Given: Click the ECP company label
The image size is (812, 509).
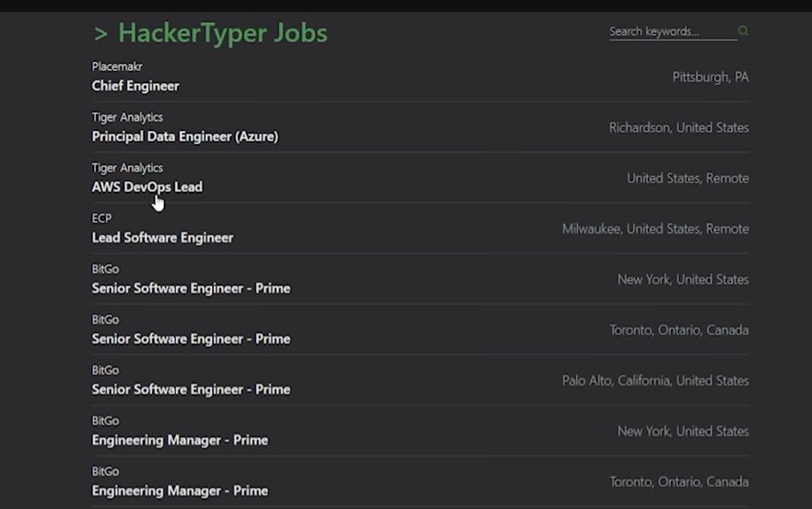Looking at the screenshot, I should [101, 219].
